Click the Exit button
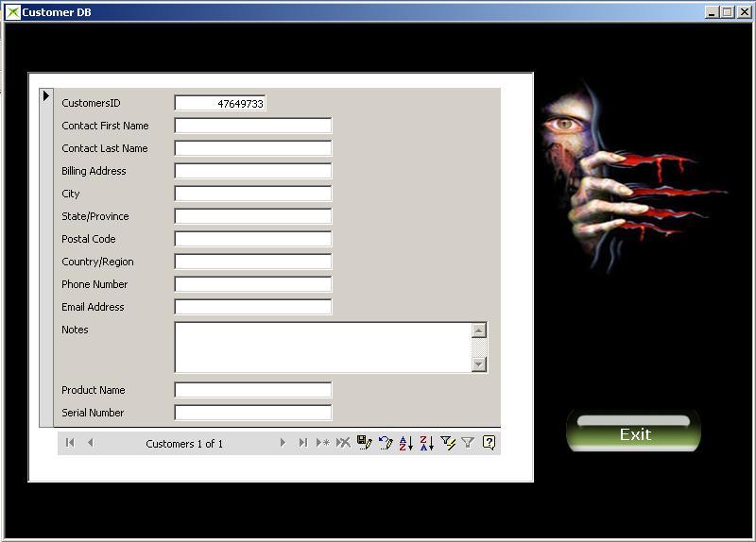The height and width of the screenshot is (542, 756). click(x=634, y=434)
